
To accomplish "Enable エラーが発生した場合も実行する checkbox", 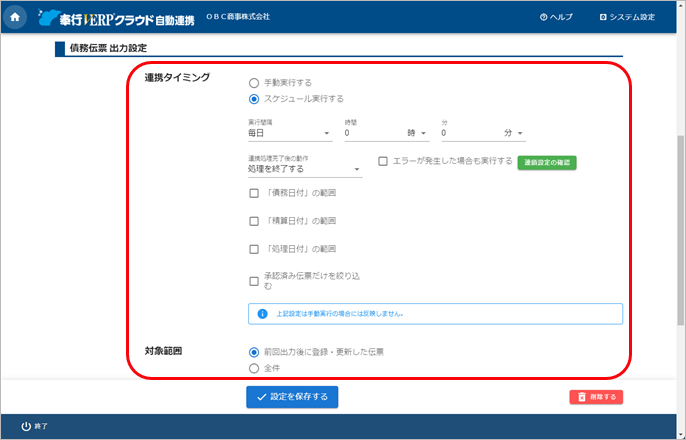I will 383,161.
